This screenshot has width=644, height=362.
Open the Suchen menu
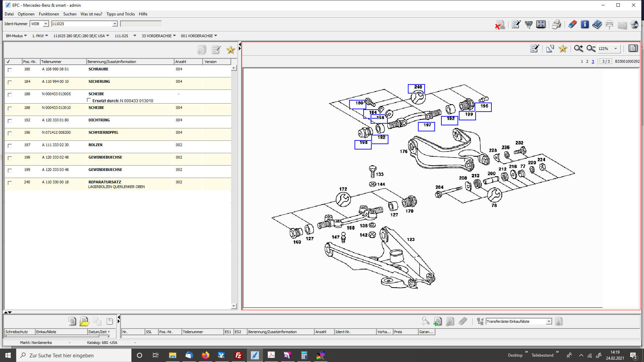70,14
